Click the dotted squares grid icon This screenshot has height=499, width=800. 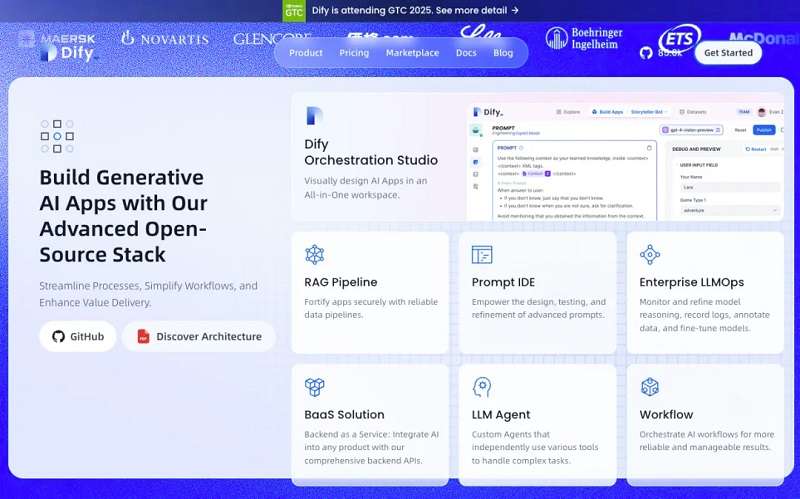pyautogui.click(x=57, y=136)
